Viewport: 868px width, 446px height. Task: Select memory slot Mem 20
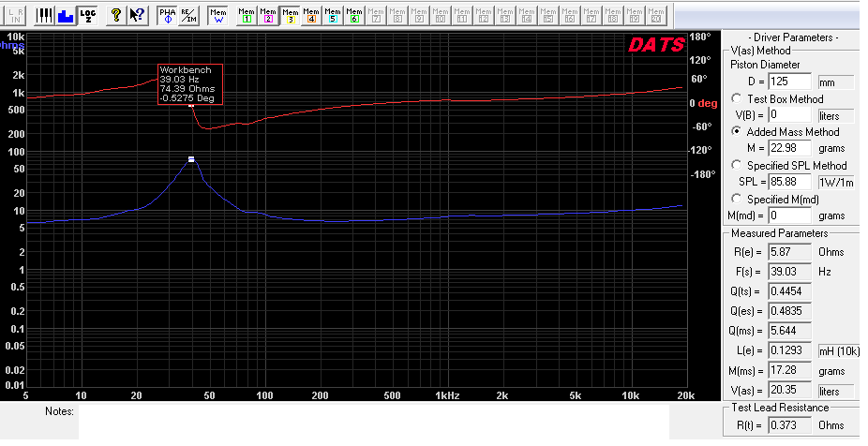pyautogui.click(x=656, y=16)
